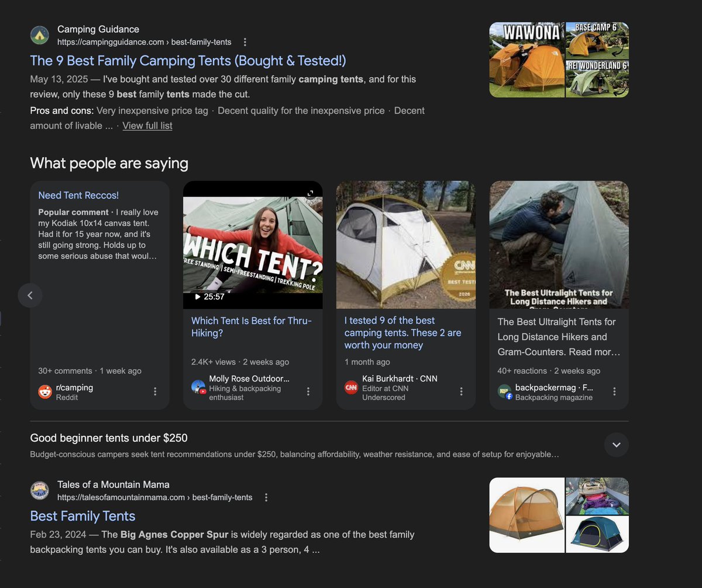Open the Camping Guidance site favicon
The width and height of the screenshot is (702, 588).
tap(40, 35)
